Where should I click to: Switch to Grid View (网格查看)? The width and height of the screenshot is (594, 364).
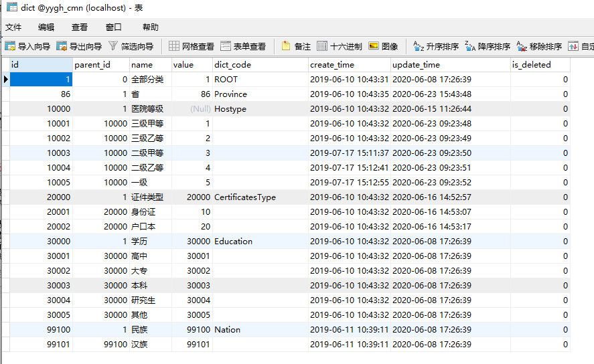click(x=192, y=46)
